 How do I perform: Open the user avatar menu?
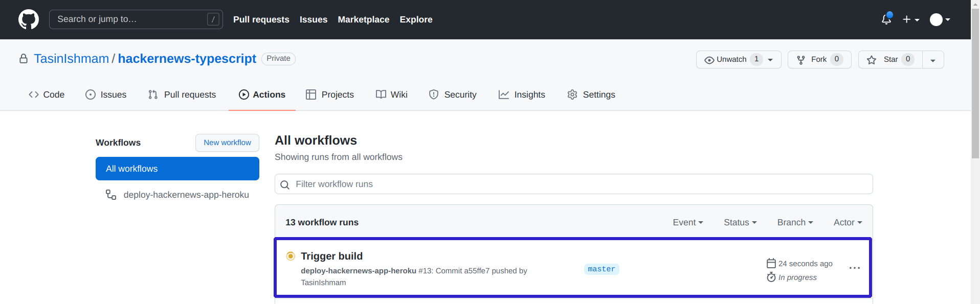pos(940,19)
